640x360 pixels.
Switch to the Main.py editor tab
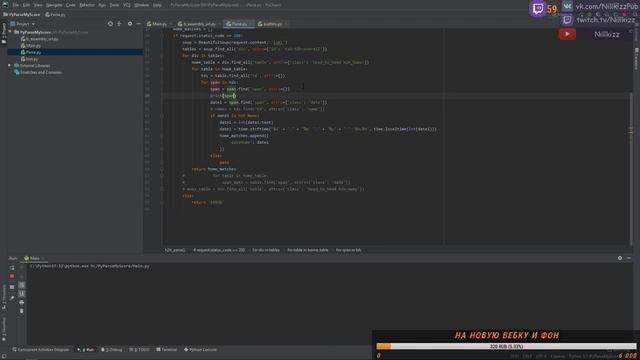(x=157, y=24)
